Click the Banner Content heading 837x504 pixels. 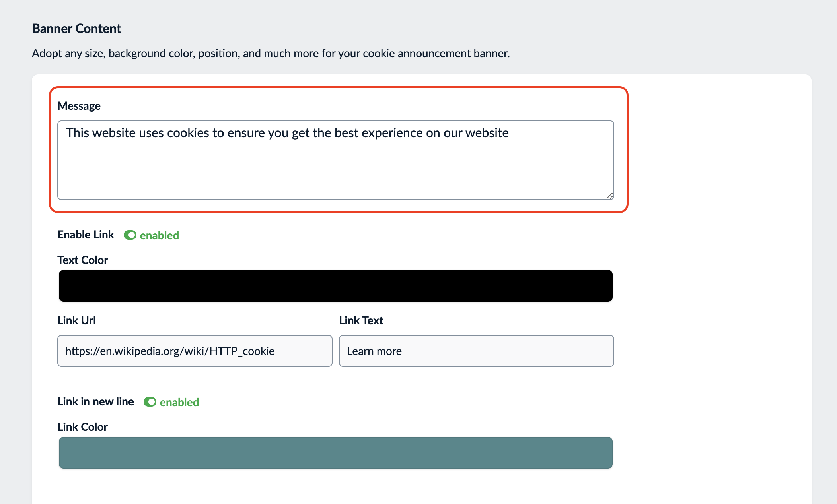click(76, 29)
